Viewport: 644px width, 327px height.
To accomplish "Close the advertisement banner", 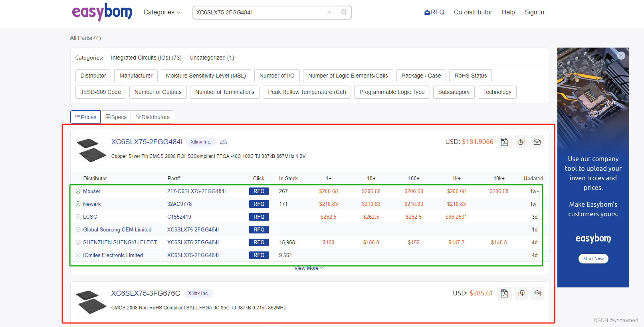I will [x=621, y=56].
